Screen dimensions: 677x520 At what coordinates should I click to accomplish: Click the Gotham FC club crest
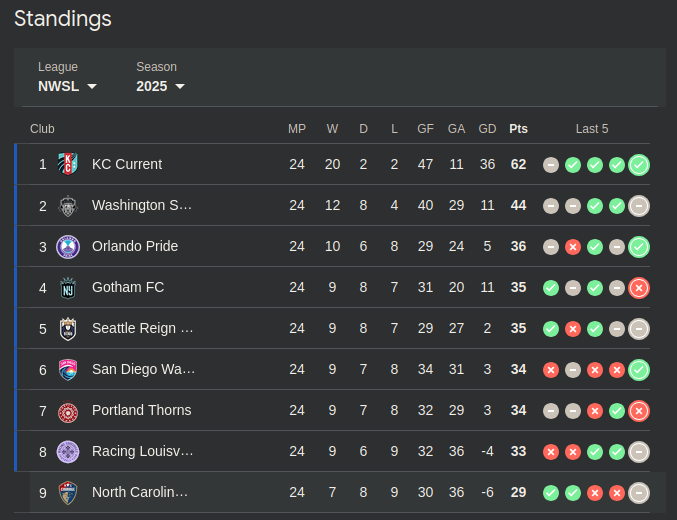click(68, 287)
